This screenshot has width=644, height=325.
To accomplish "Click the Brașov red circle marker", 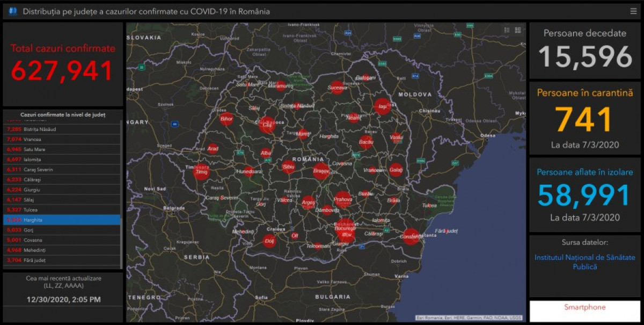I will point(321,171).
